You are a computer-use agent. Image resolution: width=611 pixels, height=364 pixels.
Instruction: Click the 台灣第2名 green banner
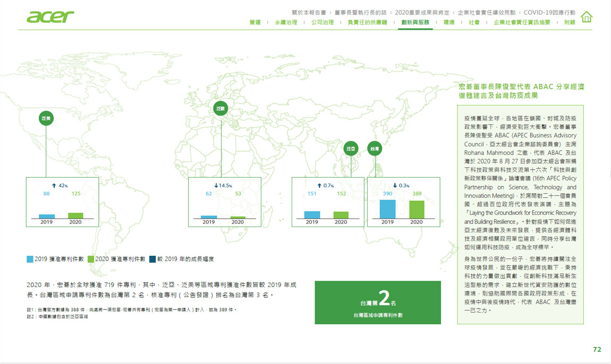click(378, 302)
